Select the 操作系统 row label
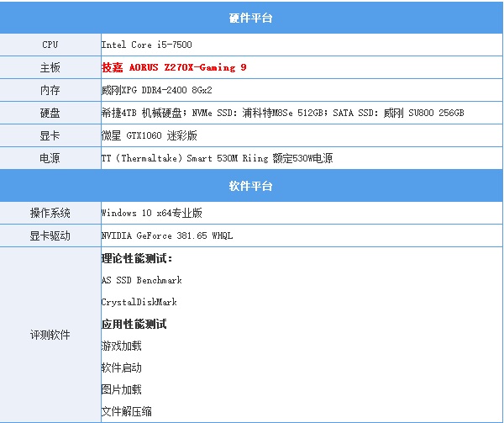Viewport: 504px width, 423px height. [50, 213]
